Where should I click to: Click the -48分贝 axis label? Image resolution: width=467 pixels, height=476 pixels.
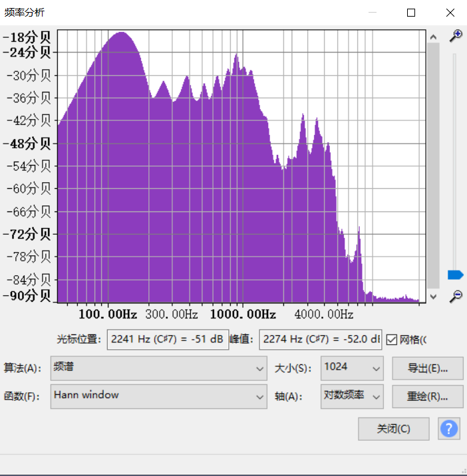[27, 144]
